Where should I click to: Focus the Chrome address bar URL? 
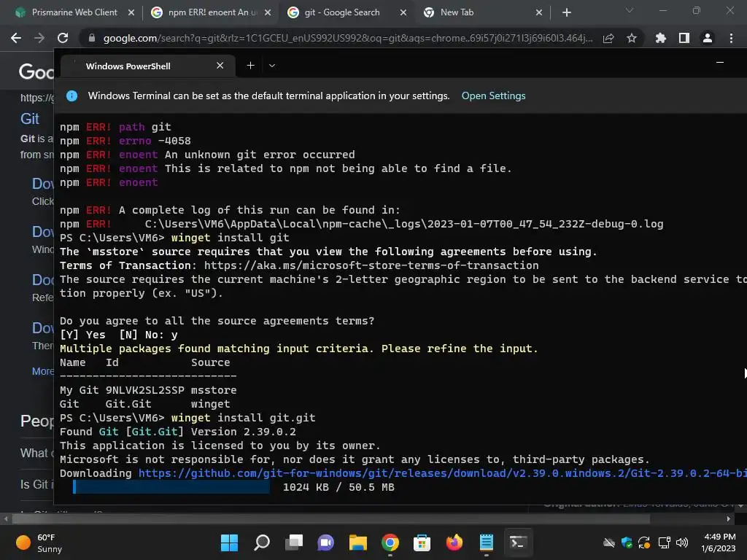348,38
